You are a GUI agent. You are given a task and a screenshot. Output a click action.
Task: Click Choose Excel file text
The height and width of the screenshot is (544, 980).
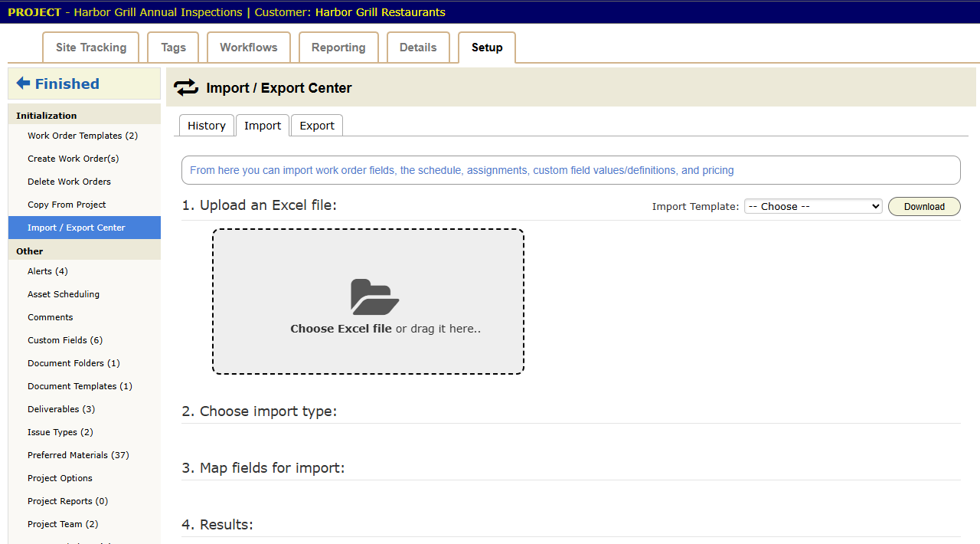point(341,329)
